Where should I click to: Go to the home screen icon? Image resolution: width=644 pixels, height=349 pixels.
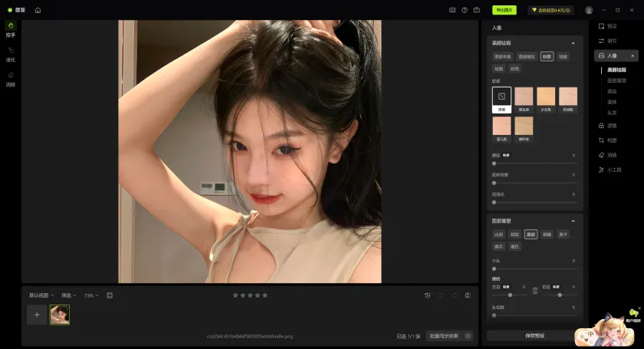38,10
